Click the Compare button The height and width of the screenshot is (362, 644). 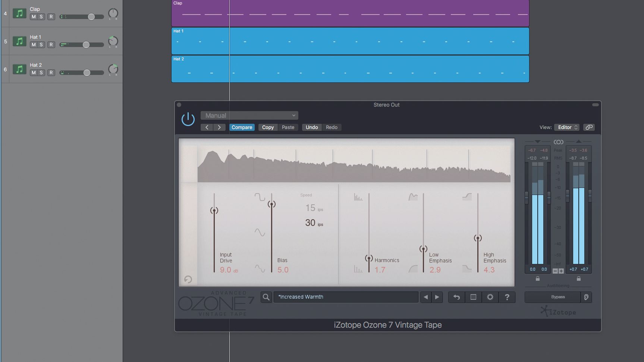242,127
